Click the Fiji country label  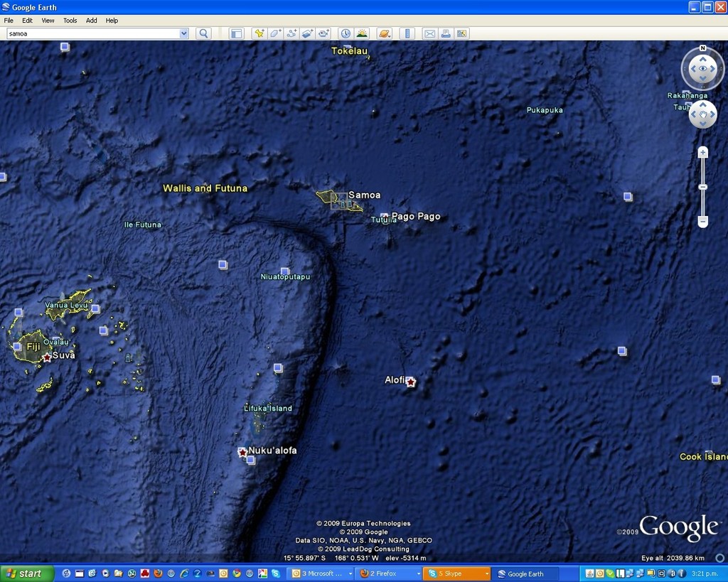pyautogui.click(x=34, y=347)
